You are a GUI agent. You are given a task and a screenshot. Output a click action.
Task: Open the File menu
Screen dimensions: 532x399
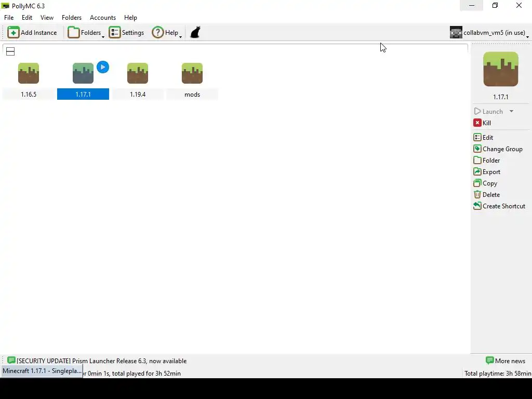click(x=9, y=18)
